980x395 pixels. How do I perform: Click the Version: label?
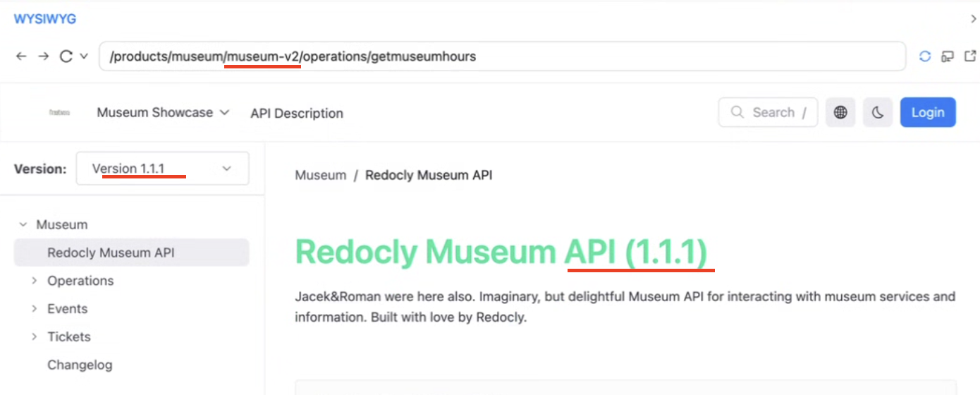[40, 169]
